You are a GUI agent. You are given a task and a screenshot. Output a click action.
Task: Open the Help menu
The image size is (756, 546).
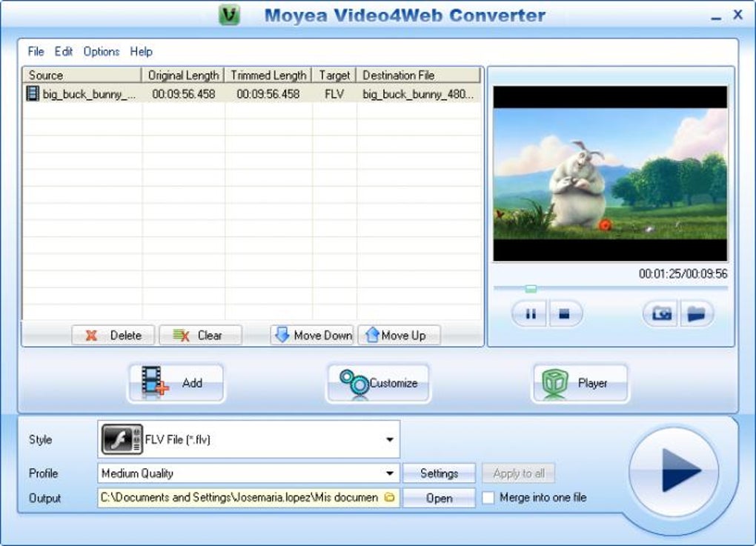point(141,51)
